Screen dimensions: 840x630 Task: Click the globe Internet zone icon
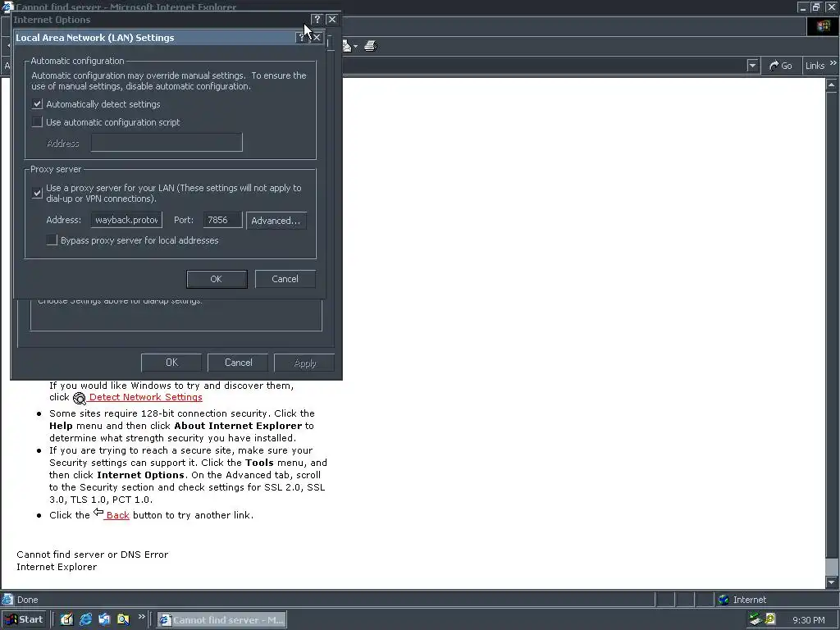724,600
